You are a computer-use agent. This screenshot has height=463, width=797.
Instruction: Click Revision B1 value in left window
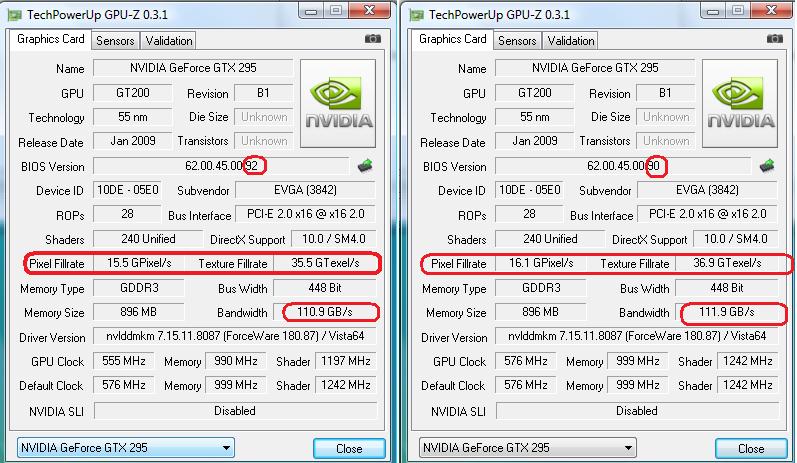[x=263, y=93]
